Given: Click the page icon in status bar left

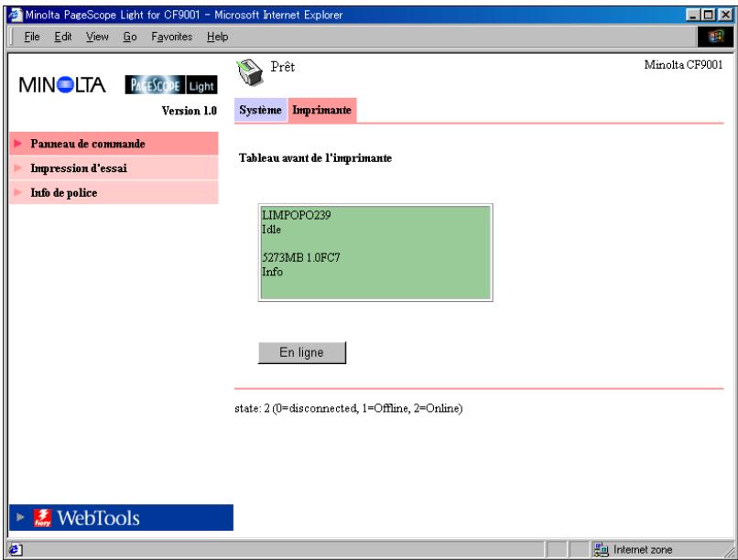Looking at the screenshot, I should [x=15, y=549].
